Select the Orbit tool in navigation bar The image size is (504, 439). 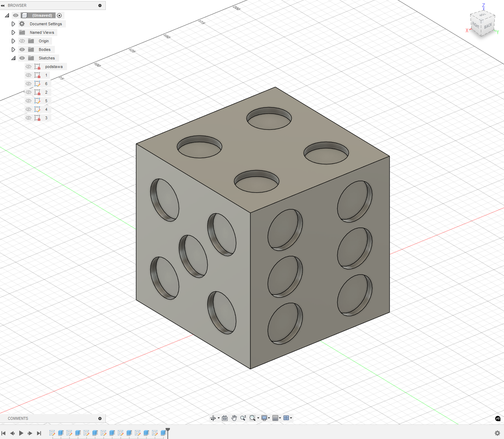click(x=213, y=418)
